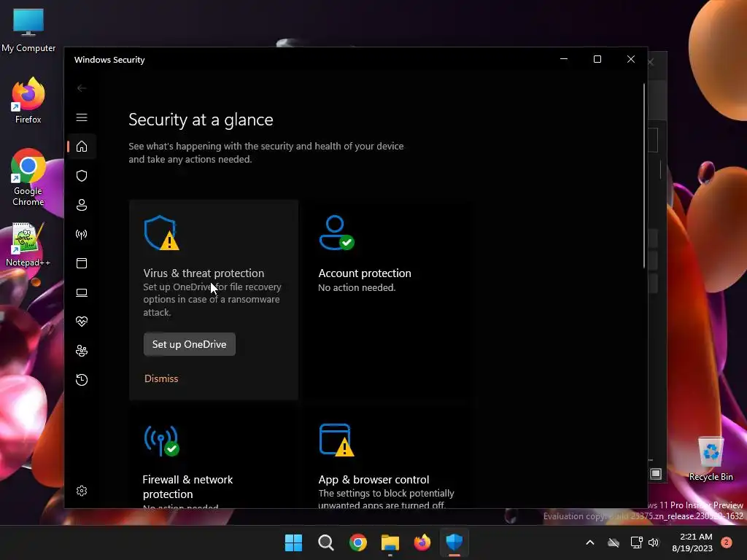
Task: Open the Firewall & network protection heading
Action: click(x=187, y=486)
